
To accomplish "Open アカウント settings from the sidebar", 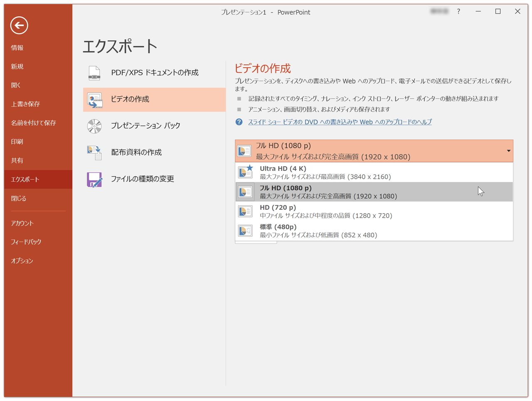I will coord(20,223).
